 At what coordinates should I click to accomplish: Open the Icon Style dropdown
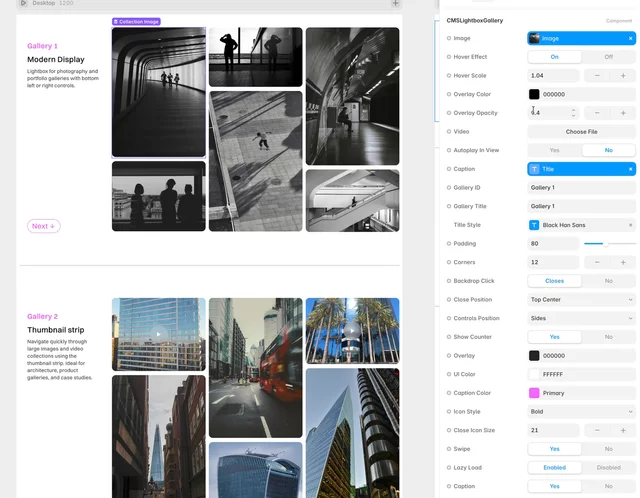click(x=581, y=411)
